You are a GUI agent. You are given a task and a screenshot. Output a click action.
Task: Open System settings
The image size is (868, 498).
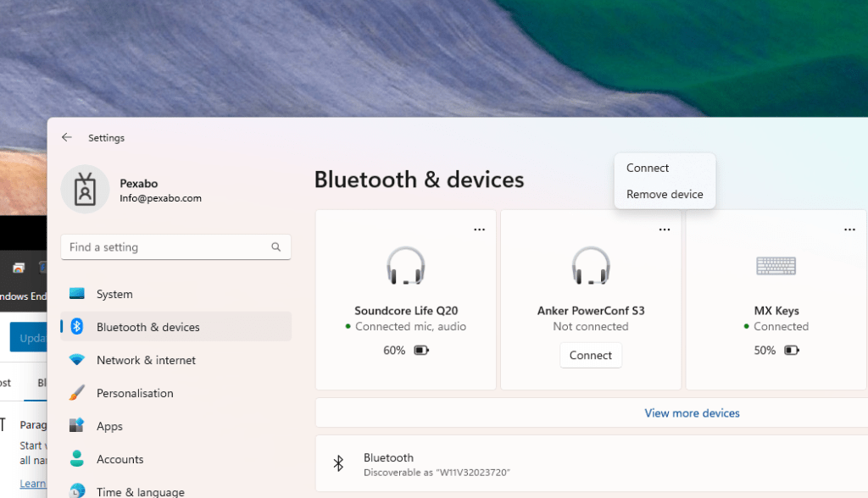176,294
